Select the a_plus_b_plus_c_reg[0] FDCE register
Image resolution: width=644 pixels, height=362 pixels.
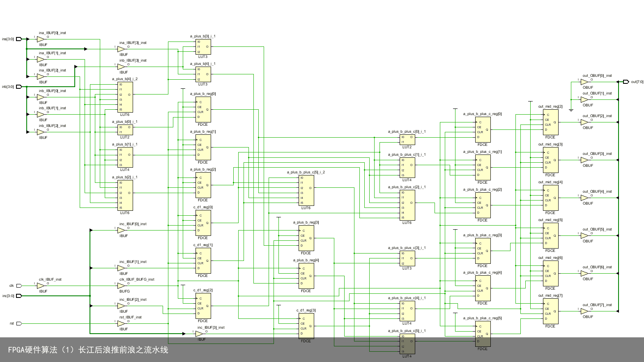483,130
